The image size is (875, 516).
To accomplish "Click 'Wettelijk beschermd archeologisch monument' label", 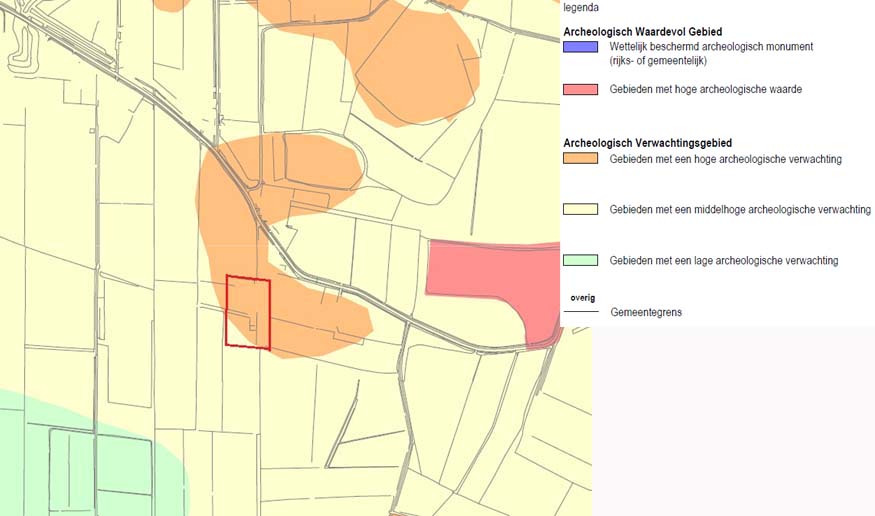I will click(711, 47).
